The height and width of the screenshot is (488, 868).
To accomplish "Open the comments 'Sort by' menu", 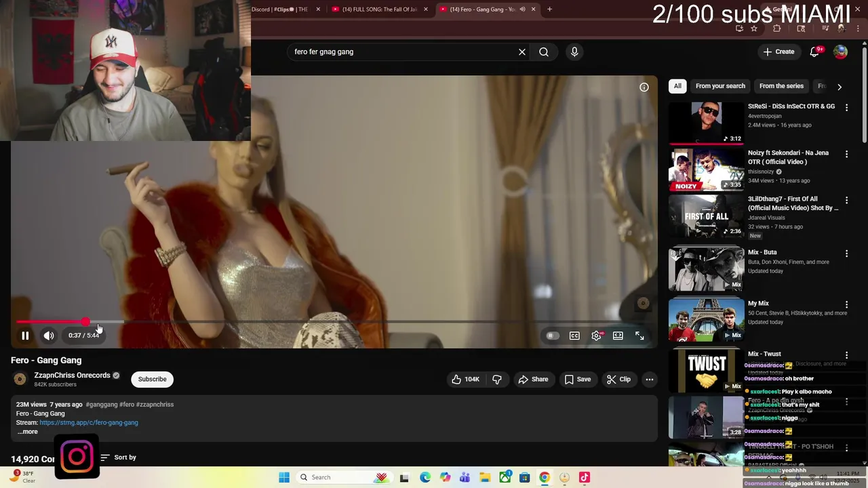I will 118,457.
